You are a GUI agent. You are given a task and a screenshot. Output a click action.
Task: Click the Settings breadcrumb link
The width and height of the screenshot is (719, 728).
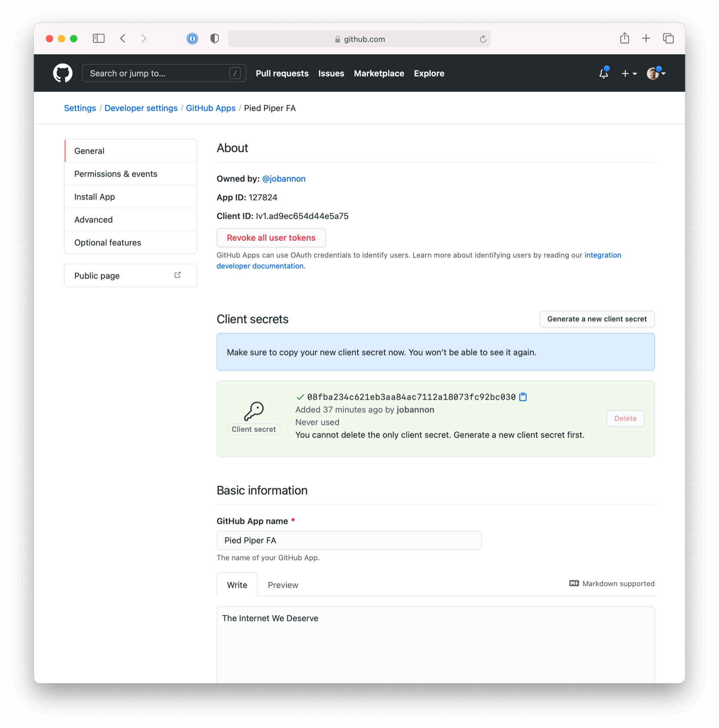80,108
